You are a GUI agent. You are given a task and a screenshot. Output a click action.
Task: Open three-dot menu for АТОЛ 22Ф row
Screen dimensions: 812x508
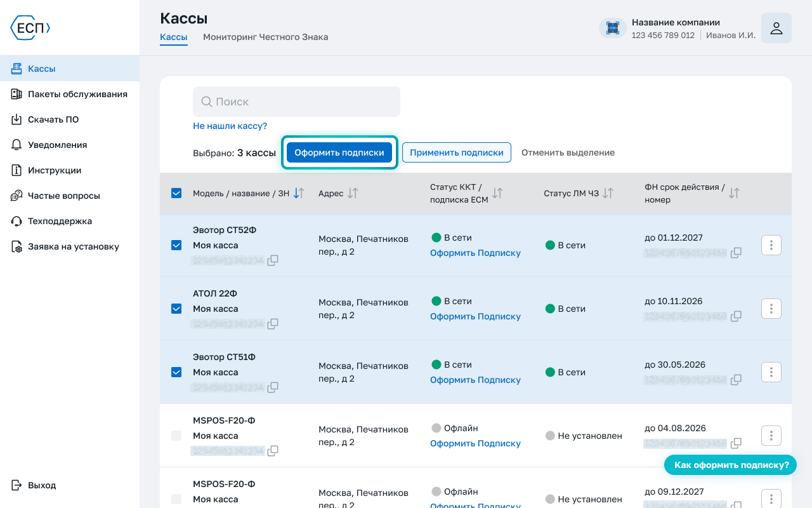point(771,309)
